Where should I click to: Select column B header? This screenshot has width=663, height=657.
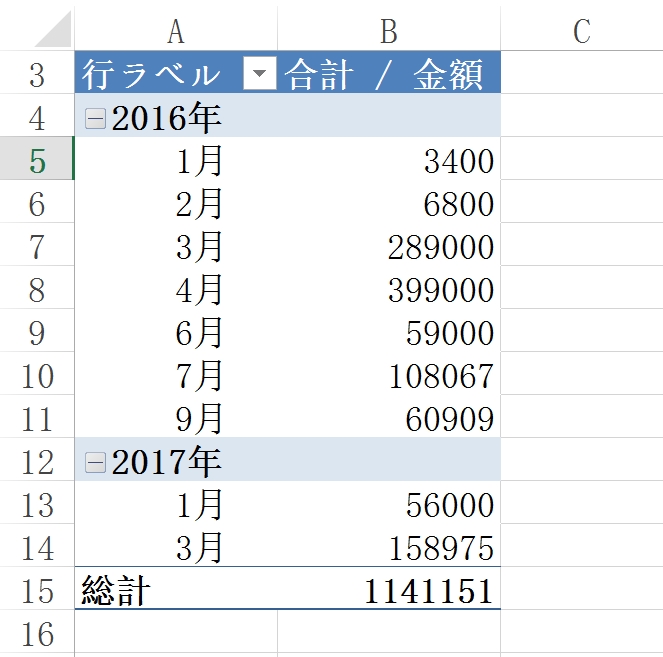coord(388,31)
